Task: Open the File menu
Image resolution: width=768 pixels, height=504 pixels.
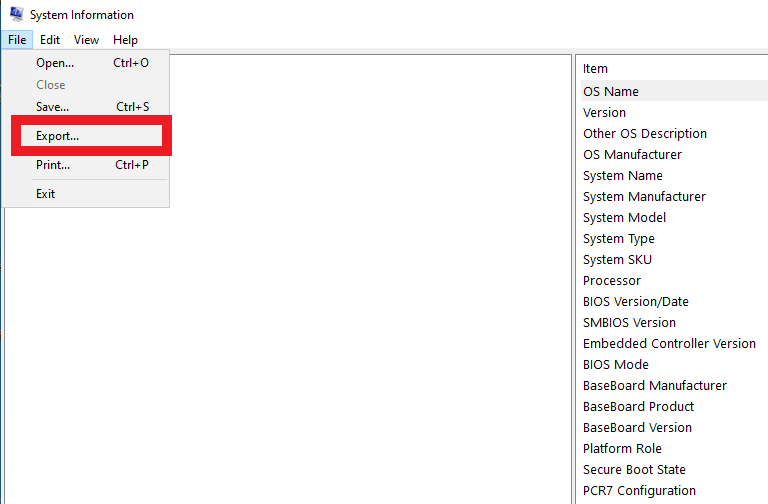Action: point(17,40)
